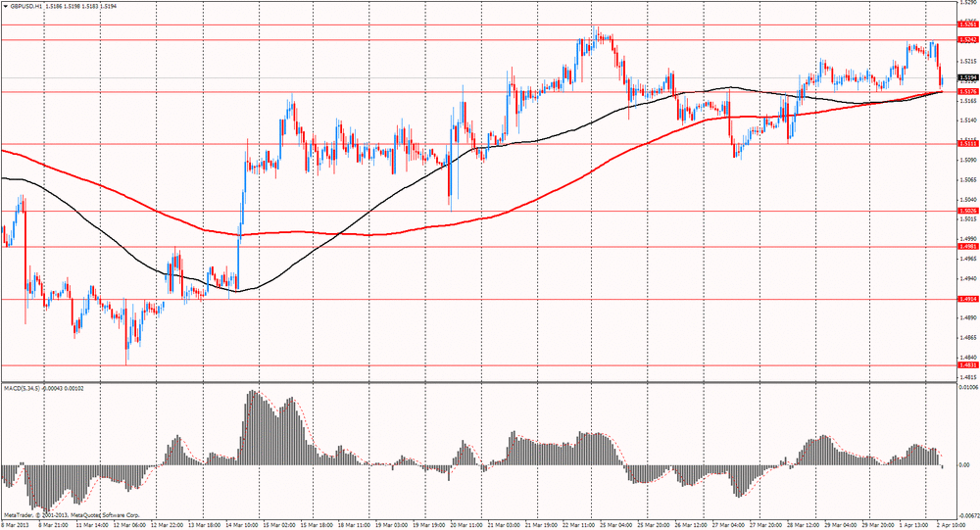This screenshot has width=980, height=530.
Task: Click the 1 Apr 13:00 time label
Action: pos(915,525)
